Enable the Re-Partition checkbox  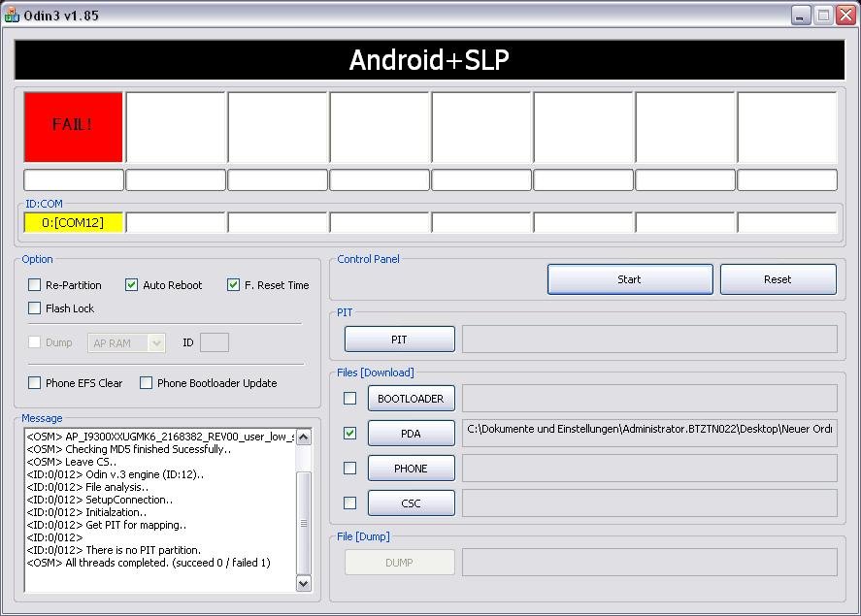[35, 284]
